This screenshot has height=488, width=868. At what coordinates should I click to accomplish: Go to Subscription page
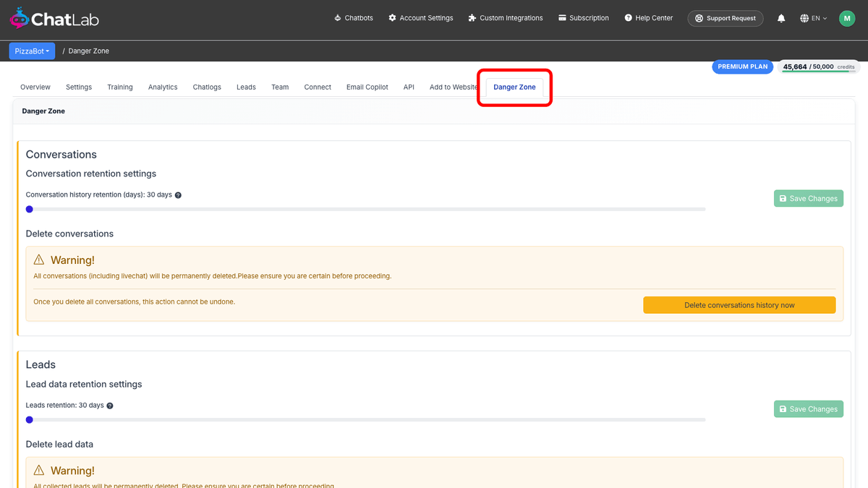[583, 18]
